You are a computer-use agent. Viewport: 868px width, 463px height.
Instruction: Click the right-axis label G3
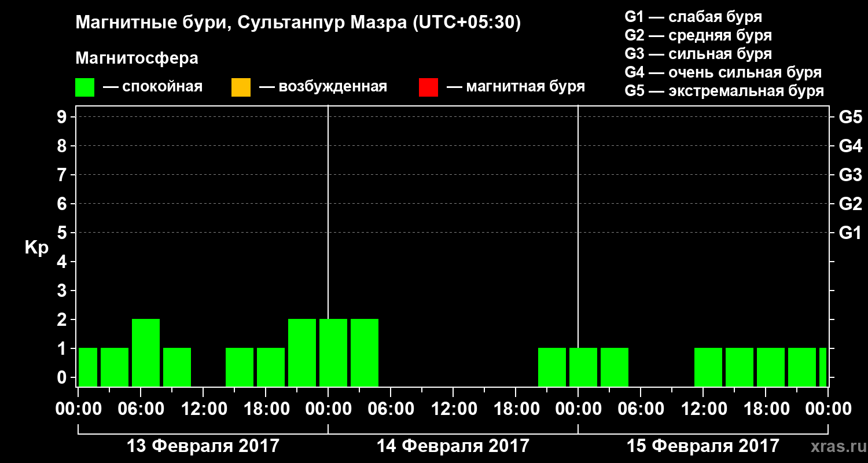(851, 175)
